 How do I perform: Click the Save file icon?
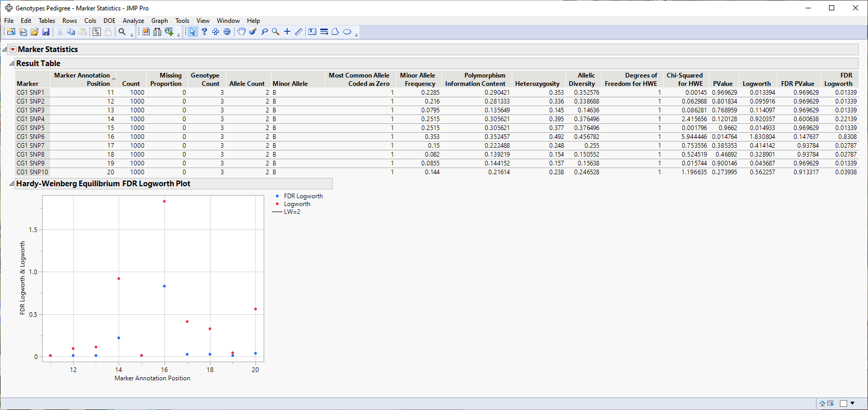(46, 32)
